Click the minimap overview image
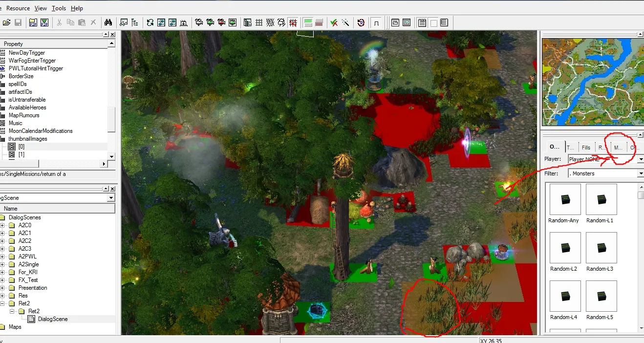 (x=592, y=82)
